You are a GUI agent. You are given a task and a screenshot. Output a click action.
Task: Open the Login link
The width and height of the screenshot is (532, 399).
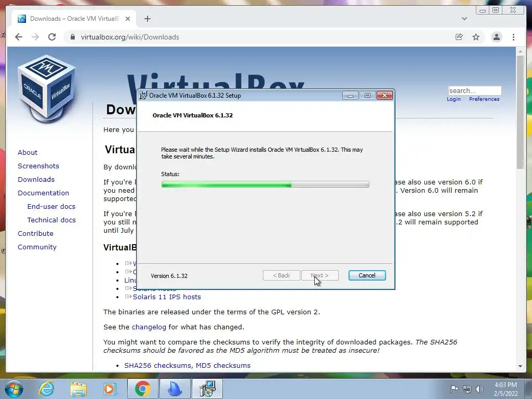pos(454,99)
